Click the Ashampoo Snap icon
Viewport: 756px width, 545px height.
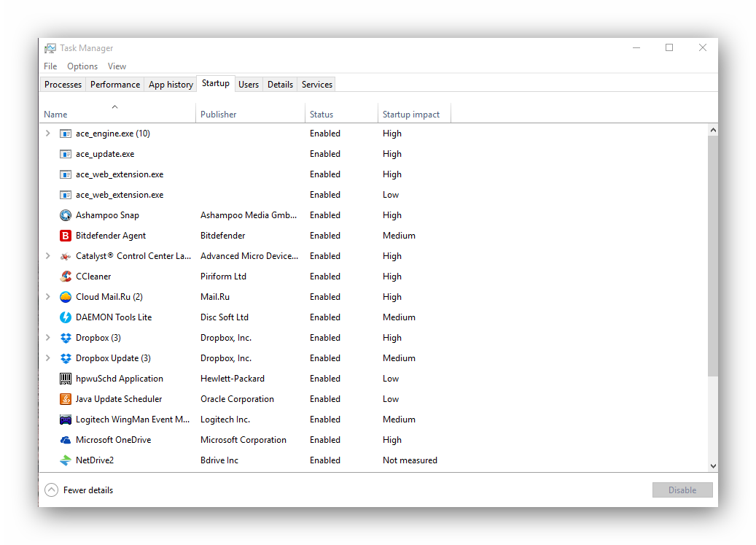click(66, 215)
